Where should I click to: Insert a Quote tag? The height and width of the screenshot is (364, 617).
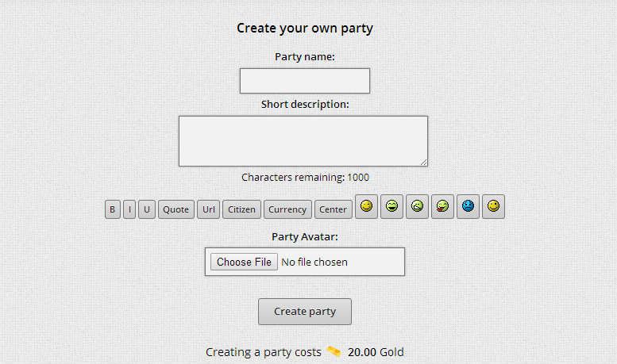[x=176, y=209]
